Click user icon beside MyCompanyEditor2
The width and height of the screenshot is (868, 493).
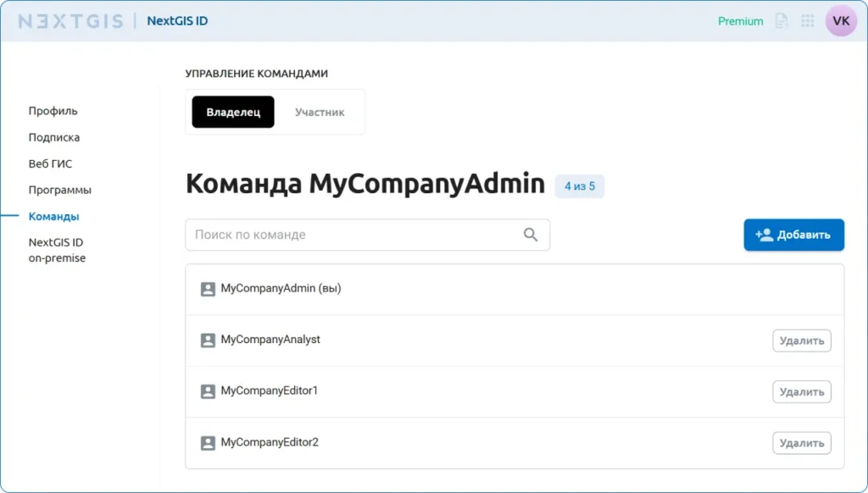[x=208, y=443]
